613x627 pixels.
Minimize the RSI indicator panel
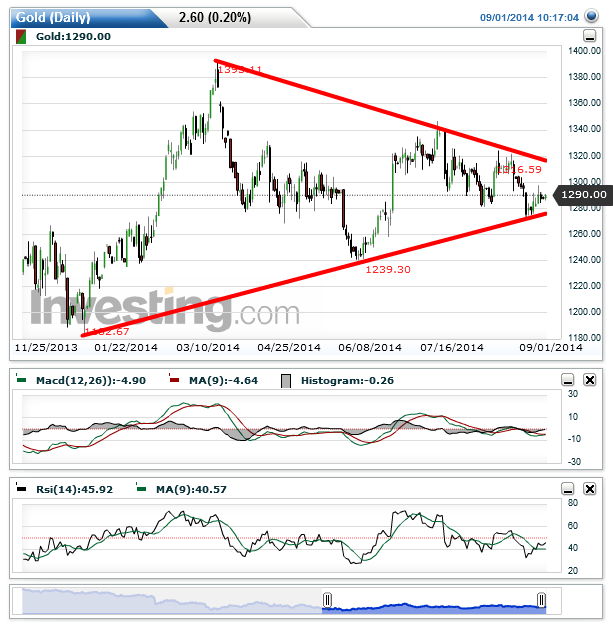pos(568,489)
